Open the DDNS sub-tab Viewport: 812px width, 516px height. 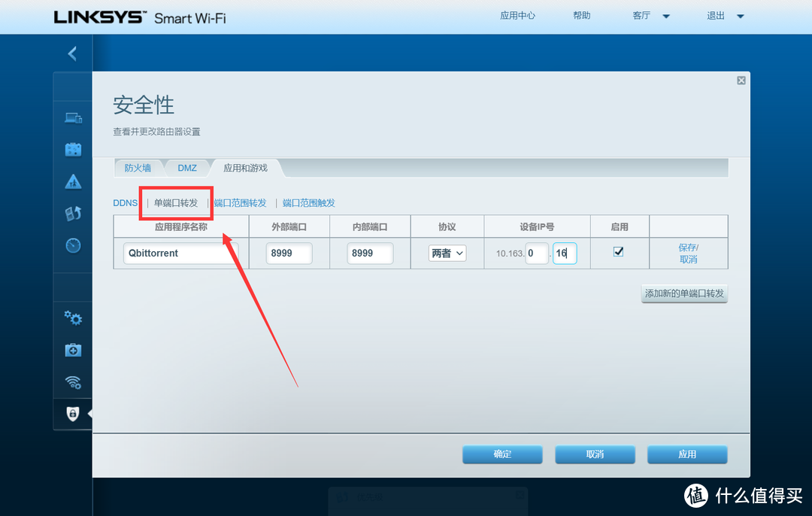coord(126,203)
